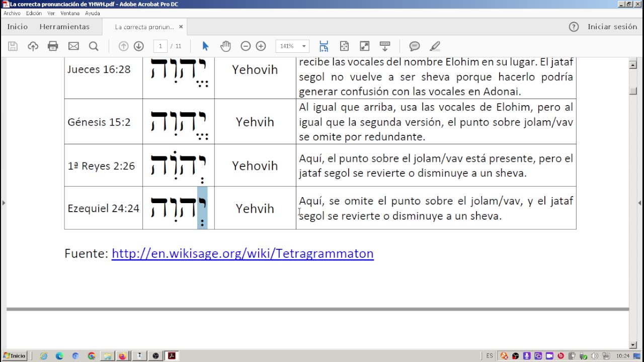644x362 pixels.
Task: Open the wikisage Tetragrammaton link
Action: 243,253
